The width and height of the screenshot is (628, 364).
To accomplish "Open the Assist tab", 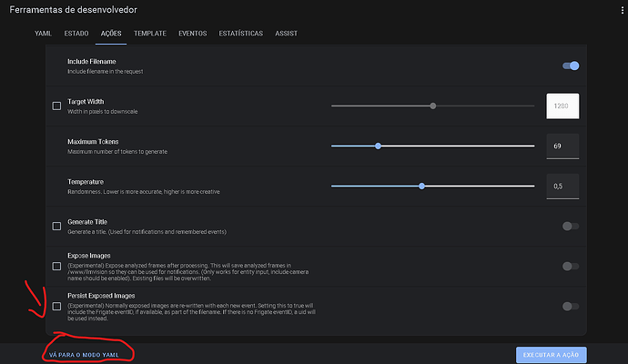I will (x=287, y=34).
